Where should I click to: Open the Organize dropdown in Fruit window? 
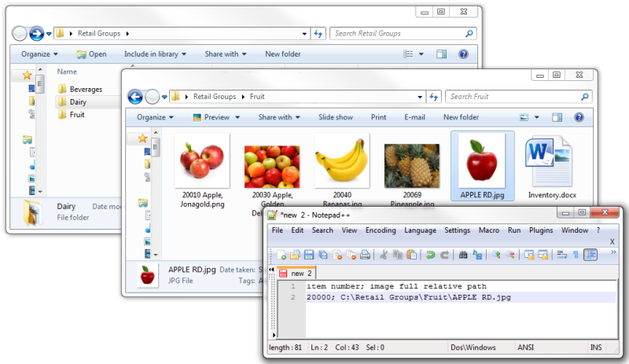pos(155,117)
